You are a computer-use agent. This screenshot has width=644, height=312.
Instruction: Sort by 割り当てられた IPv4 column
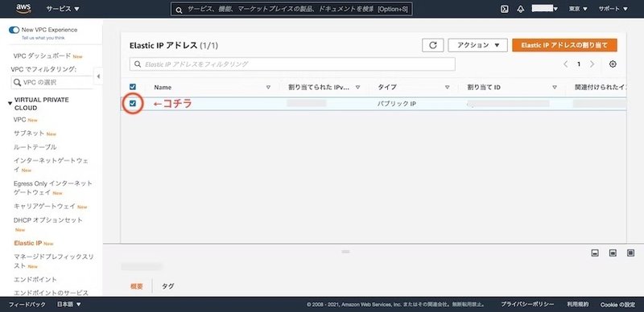(357, 88)
